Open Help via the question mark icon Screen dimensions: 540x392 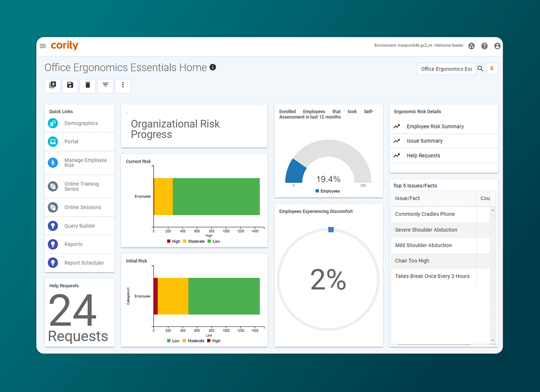[x=484, y=45]
